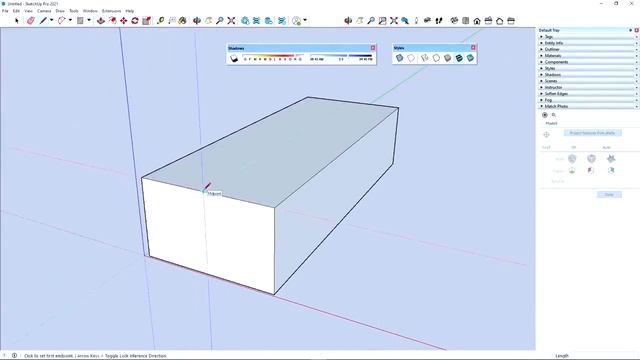
Task: Close the Shadows floating toolbar
Action: (373, 48)
